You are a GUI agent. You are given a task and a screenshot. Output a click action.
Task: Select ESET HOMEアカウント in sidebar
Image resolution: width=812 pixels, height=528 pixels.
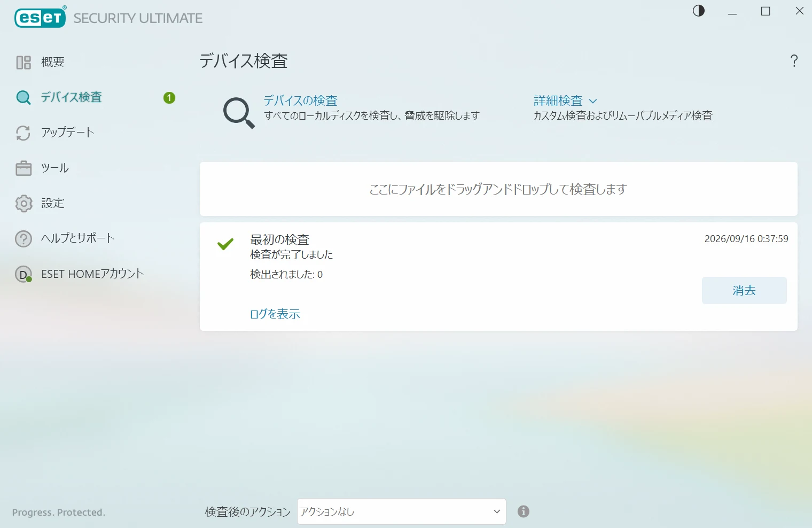[x=92, y=274]
